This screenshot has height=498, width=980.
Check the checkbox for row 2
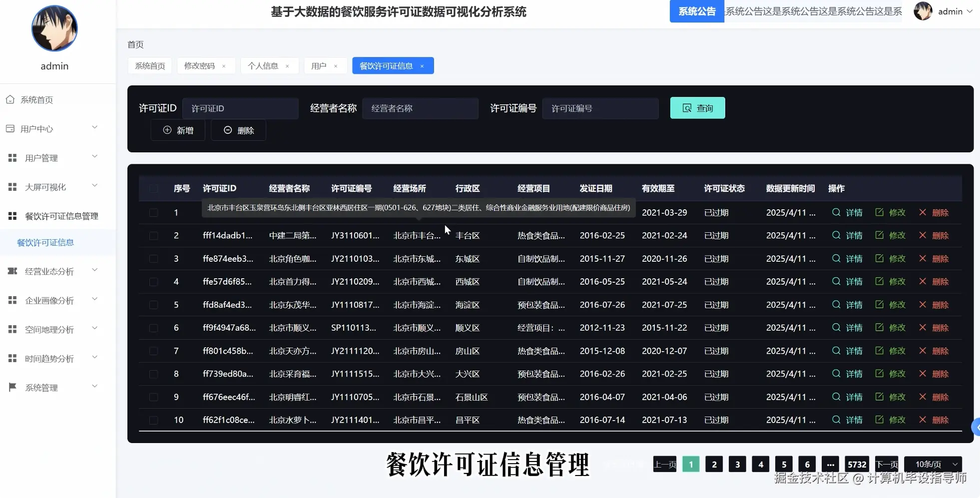tap(154, 236)
